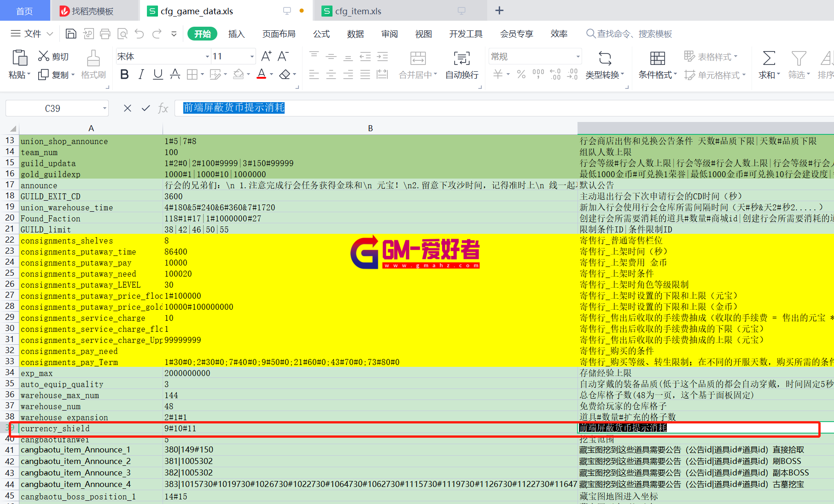The image size is (834, 504).
Task: Click the eraser clear formatting icon
Action: click(285, 74)
